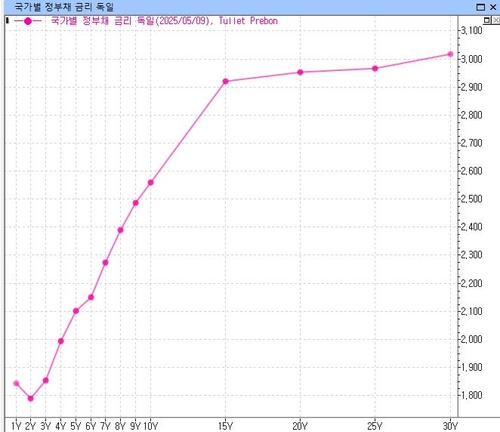Select the 30Y data point on the curve
500x432 pixels.
[x=450, y=54]
